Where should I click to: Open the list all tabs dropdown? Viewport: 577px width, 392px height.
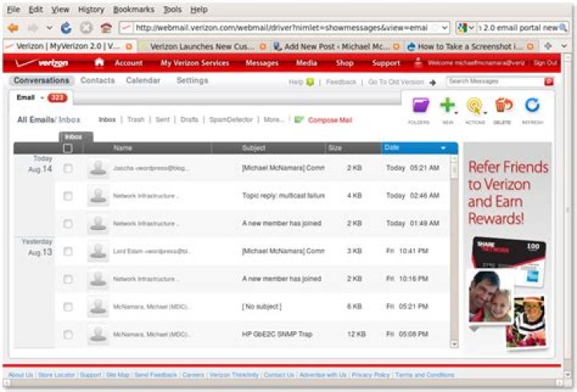pos(564,46)
